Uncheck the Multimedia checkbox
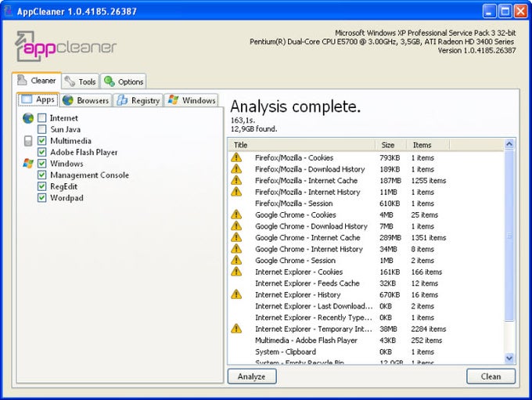 pos(41,141)
